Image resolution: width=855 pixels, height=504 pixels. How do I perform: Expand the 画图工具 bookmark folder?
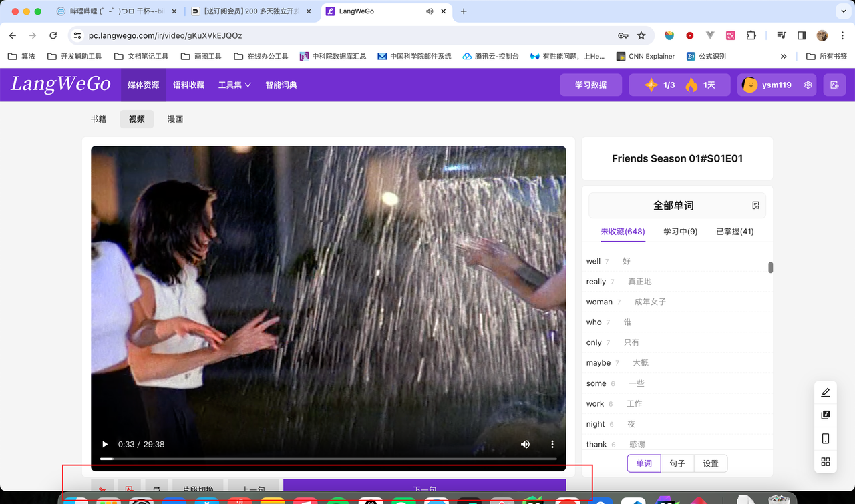[201, 57]
